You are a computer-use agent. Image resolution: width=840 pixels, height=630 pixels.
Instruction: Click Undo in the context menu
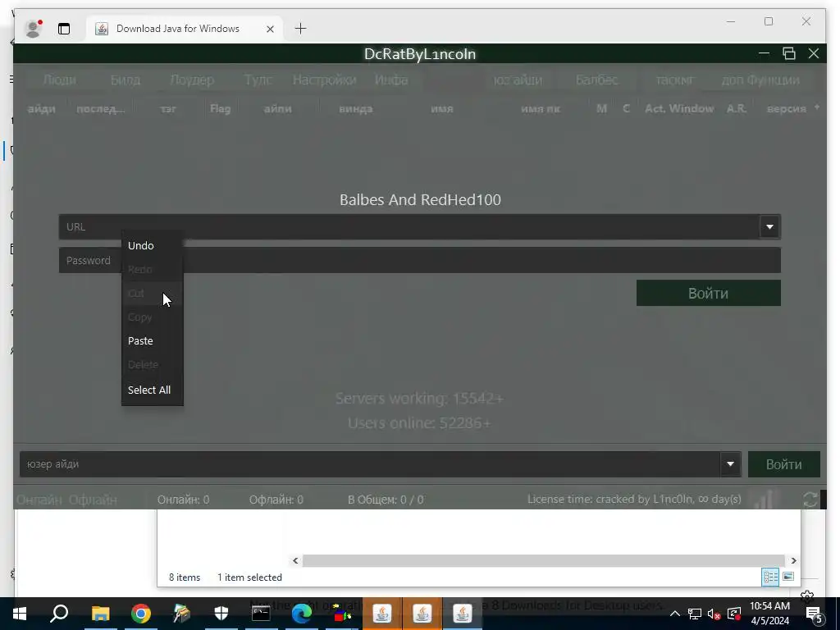(x=141, y=245)
